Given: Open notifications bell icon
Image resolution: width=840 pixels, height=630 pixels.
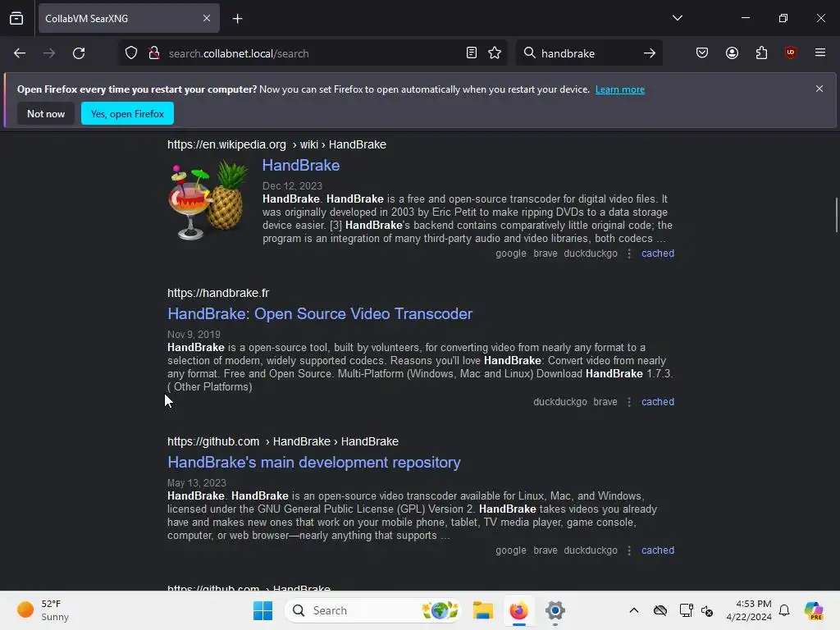Looking at the screenshot, I should coord(784,610).
